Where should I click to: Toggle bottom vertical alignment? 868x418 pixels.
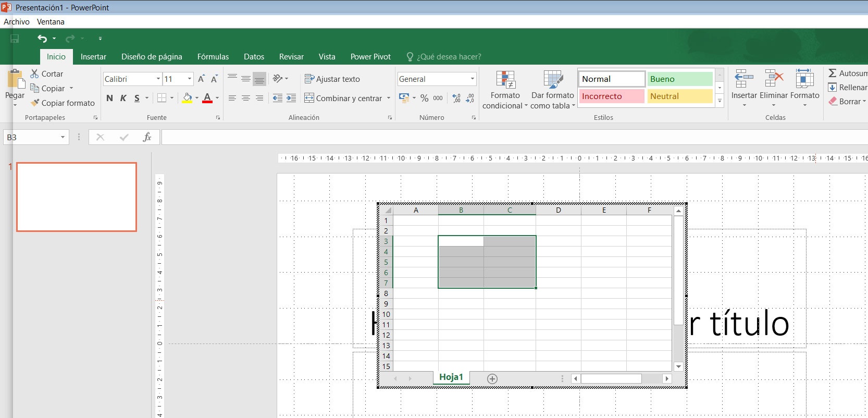pos(259,79)
